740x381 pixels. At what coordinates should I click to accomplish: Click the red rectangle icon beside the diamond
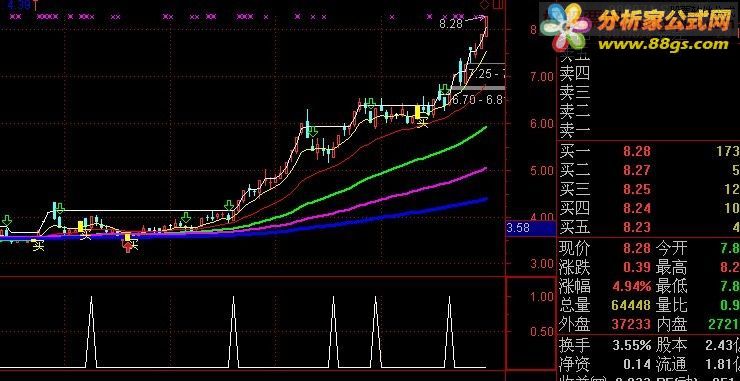[497, 4]
